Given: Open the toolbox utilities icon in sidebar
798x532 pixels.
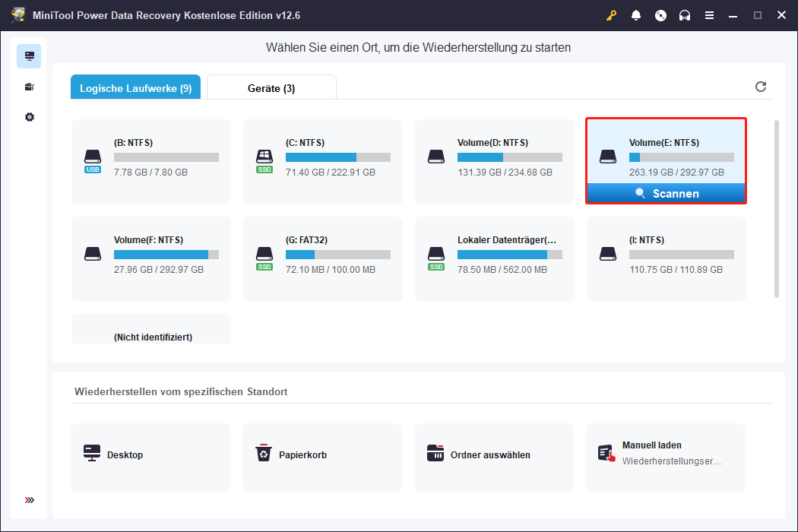Looking at the screenshot, I should click(x=29, y=87).
